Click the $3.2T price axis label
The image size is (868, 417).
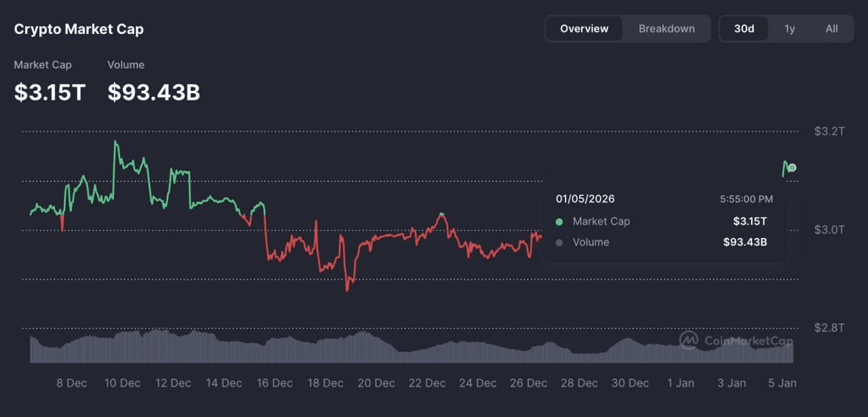pos(829,132)
